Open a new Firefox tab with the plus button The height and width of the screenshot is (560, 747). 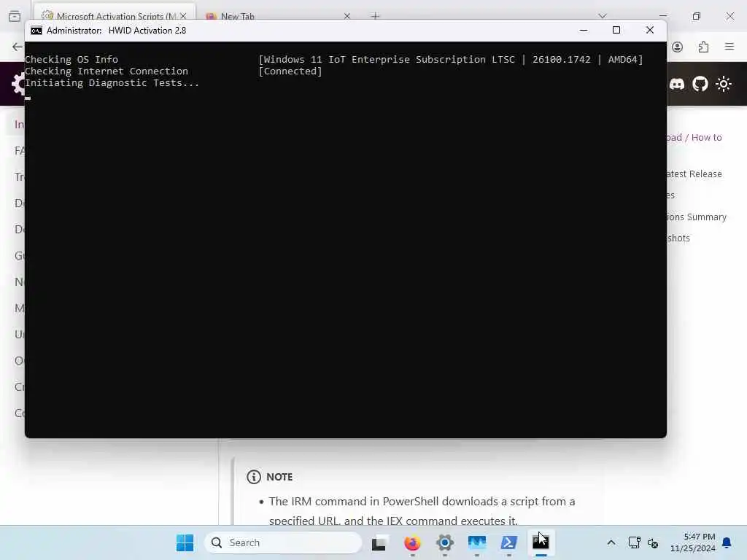[x=376, y=16]
